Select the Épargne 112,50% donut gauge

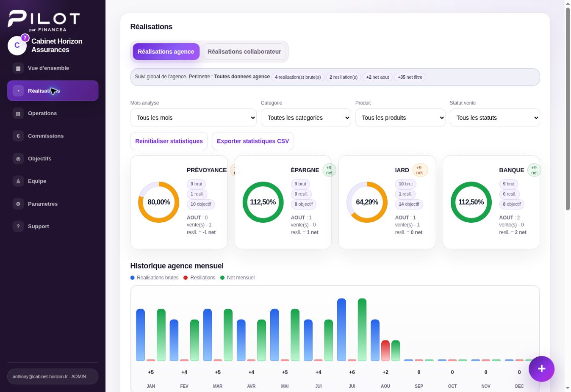(263, 202)
